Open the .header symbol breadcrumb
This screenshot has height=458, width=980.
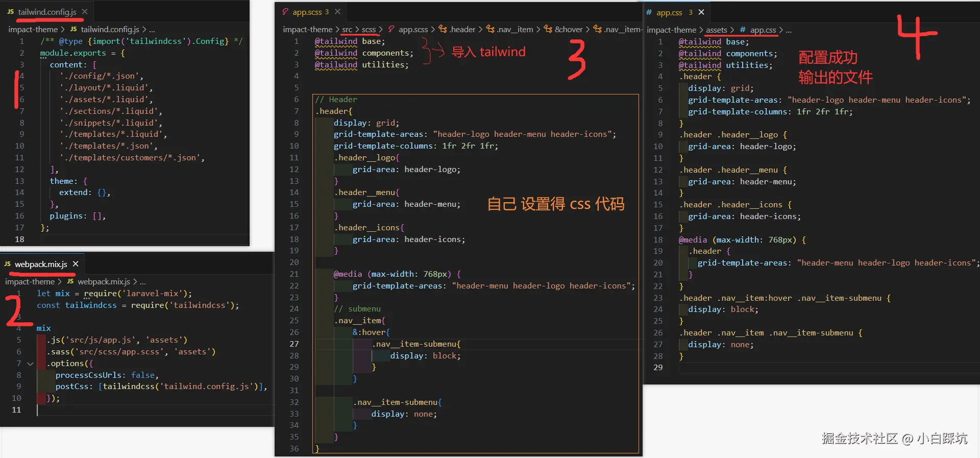click(462, 30)
